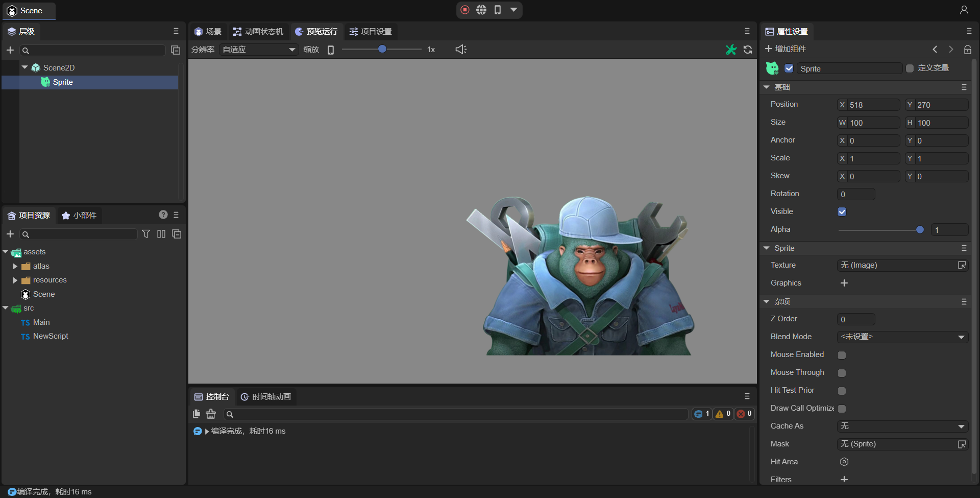This screenshot has height=498, width=980.
Task: Open the Blend Mode dropdown
Action: click(x=902, y=337)
